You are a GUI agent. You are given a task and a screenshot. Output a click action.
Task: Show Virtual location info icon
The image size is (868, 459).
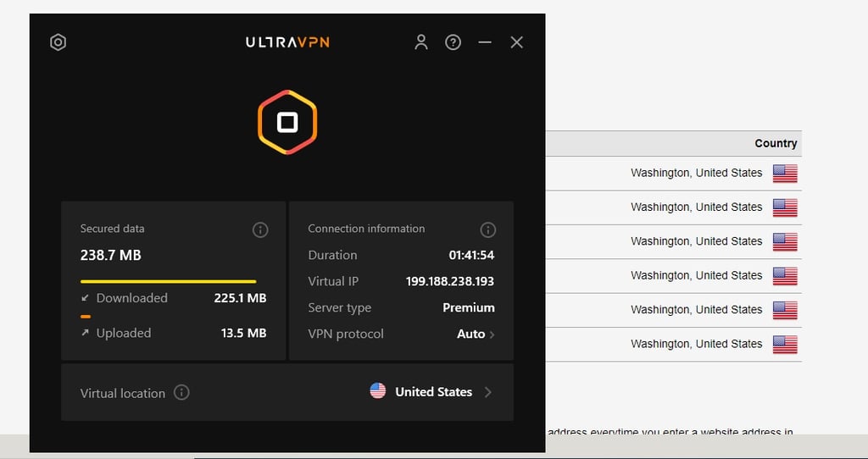click(x=181, y=393)
